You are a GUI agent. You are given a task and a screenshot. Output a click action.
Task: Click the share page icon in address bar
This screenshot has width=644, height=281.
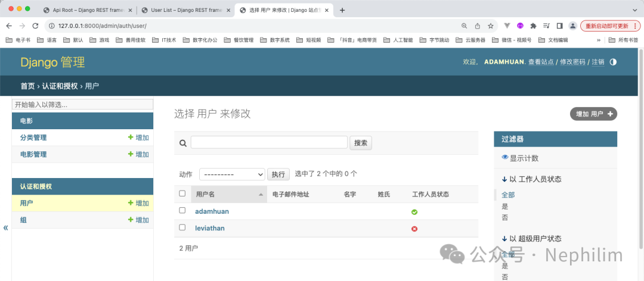[x=477, y=26]
